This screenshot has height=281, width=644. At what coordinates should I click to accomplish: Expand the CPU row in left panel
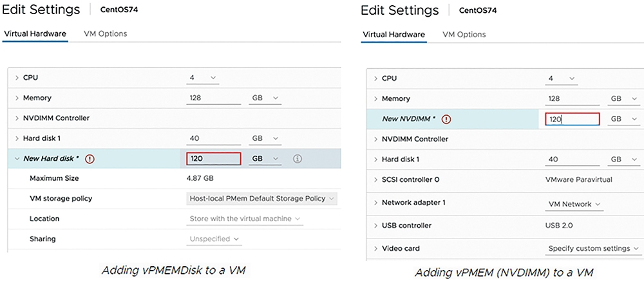tap(17, 78)
